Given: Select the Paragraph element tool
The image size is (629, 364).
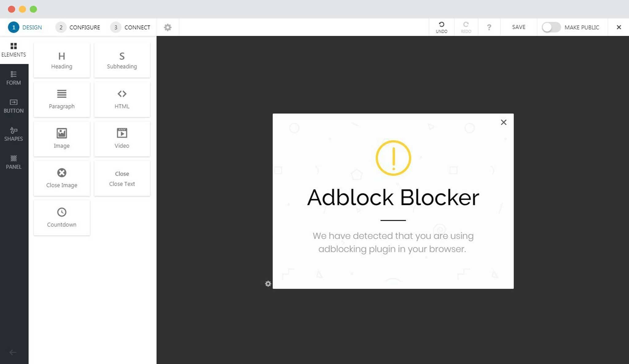Looking at the screenshot, I should click(61, 98).
